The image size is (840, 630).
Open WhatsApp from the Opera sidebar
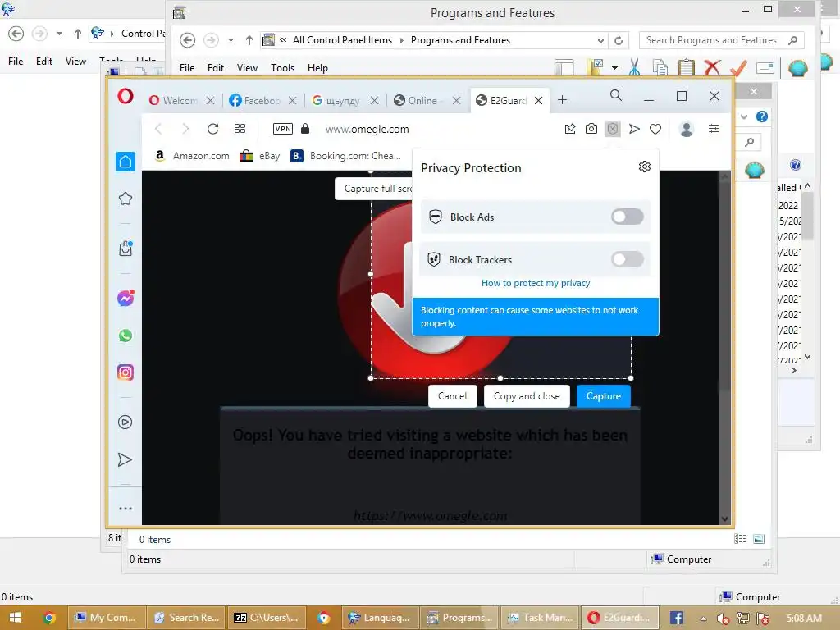point(126,336)
